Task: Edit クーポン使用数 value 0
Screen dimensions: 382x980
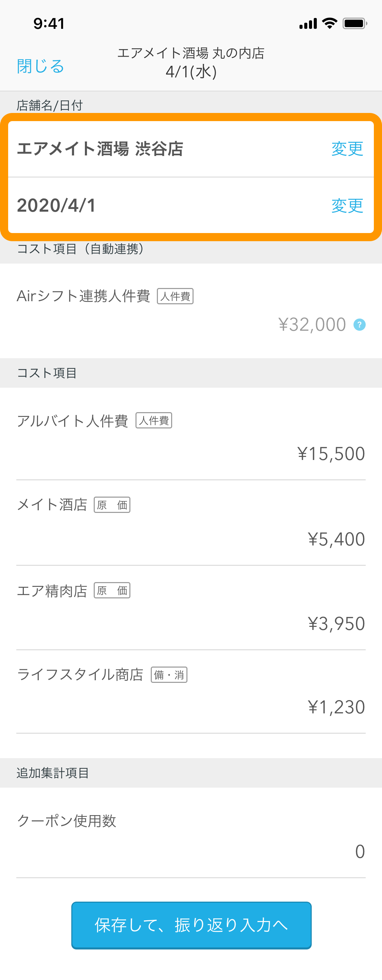Action: 360,851
